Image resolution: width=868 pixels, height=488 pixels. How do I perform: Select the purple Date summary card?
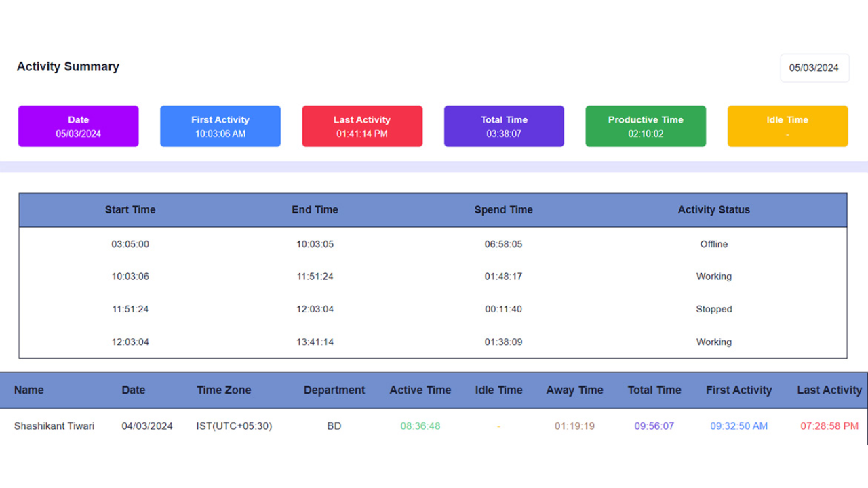coord(78,126)
